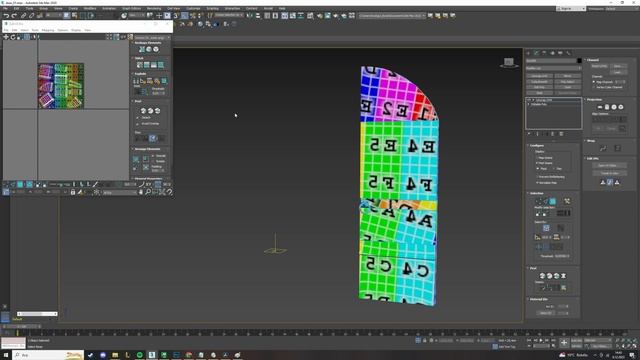
Task: Click Spline Mapping in Wrap rollout
Action: [x=603, y=148]
